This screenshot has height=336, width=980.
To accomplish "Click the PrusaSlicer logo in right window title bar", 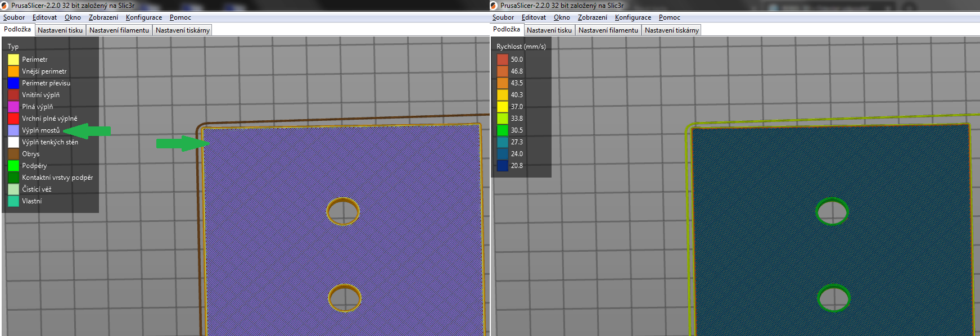I will coord(494,6).
